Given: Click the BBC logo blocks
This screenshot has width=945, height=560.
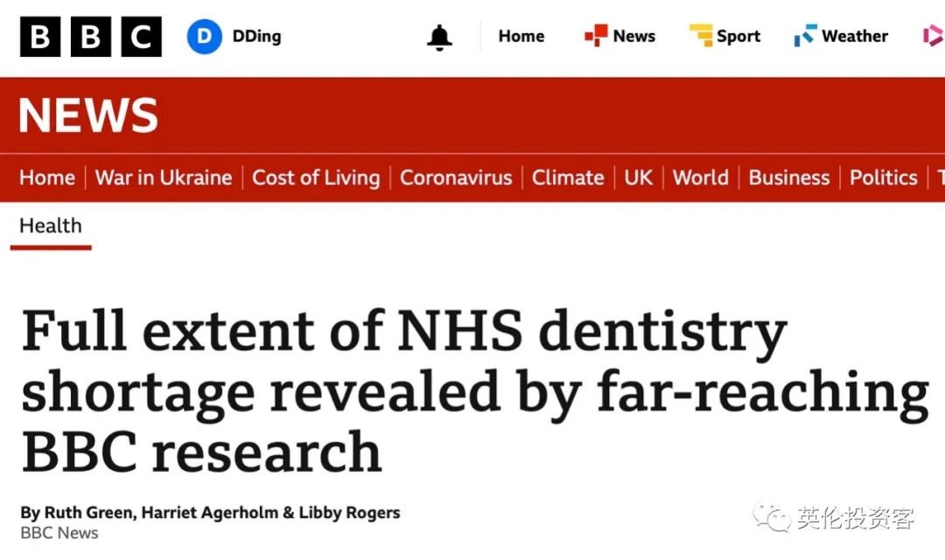Looking at the screenshot, I should (91, 36).
